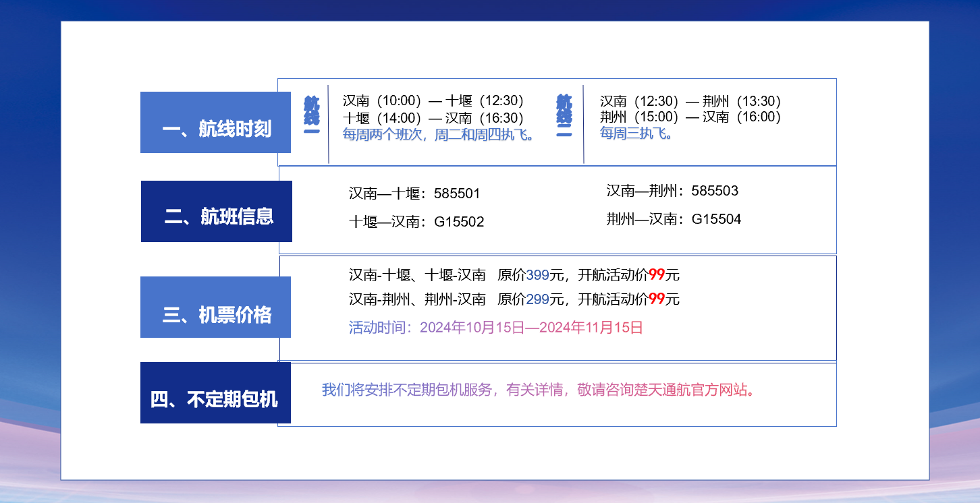Screen dimensions: 980x503
Task: Select flight number text 汉南—荆州：585503
Action: (672, 191)
